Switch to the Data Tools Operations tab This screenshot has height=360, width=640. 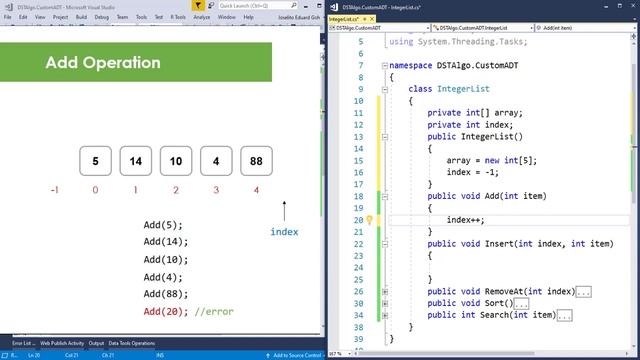pos(131,343)
